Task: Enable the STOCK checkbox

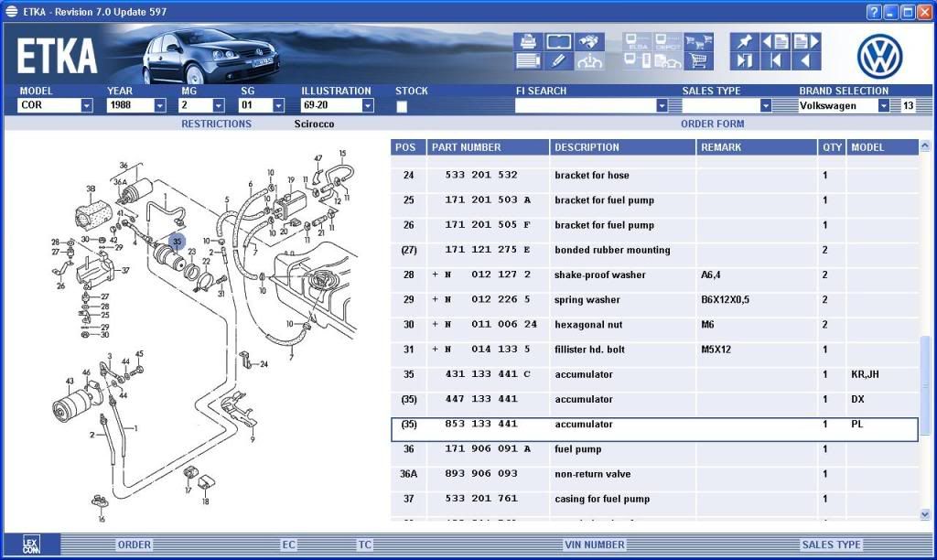Action: 401,107
